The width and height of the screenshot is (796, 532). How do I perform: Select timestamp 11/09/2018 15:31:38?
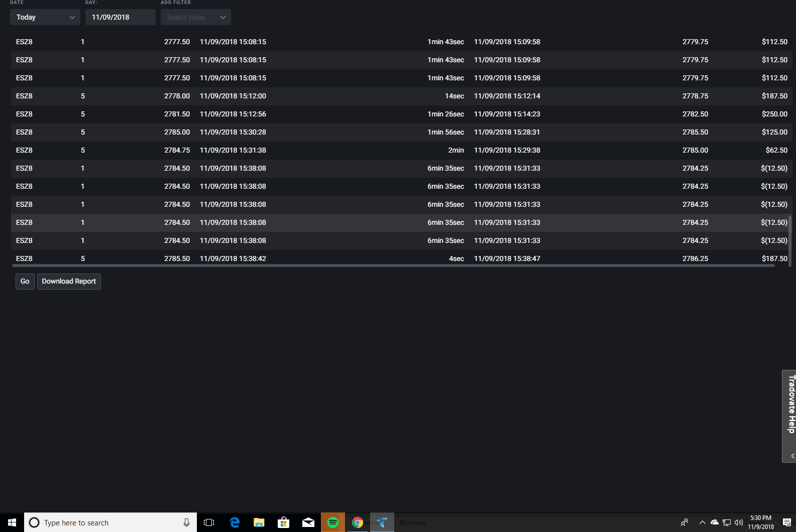[x=233, y=150]
